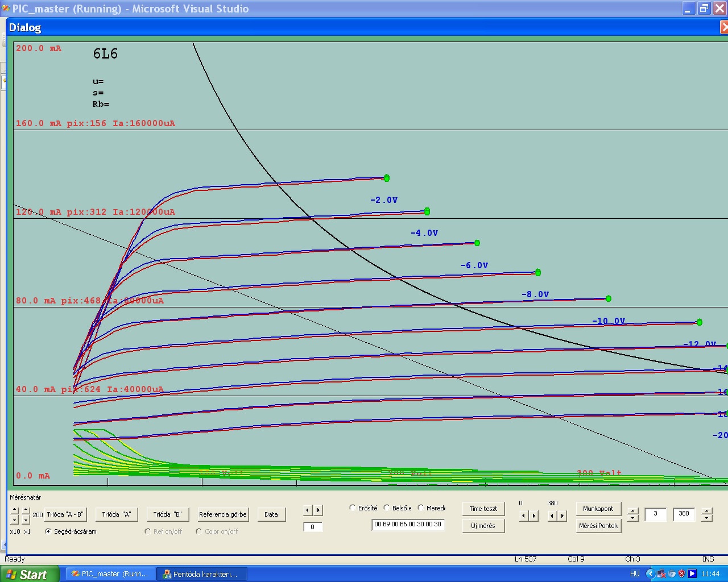Click the -2.0V curve label
728x582 pixels.
point(384,200)
